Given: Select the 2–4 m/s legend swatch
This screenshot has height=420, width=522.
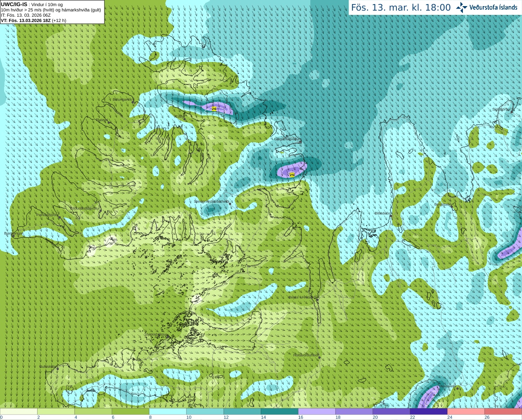Looking at the screenshot, I should pos(56,411).
